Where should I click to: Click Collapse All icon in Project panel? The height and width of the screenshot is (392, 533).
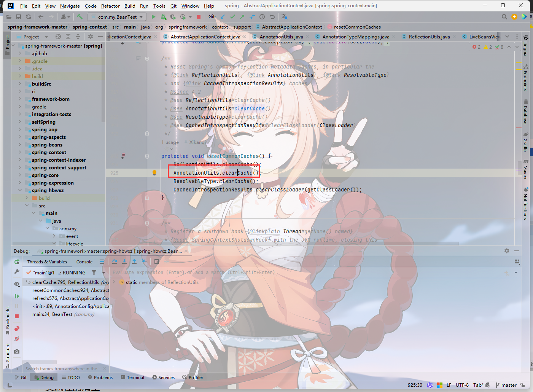(78, 37)
